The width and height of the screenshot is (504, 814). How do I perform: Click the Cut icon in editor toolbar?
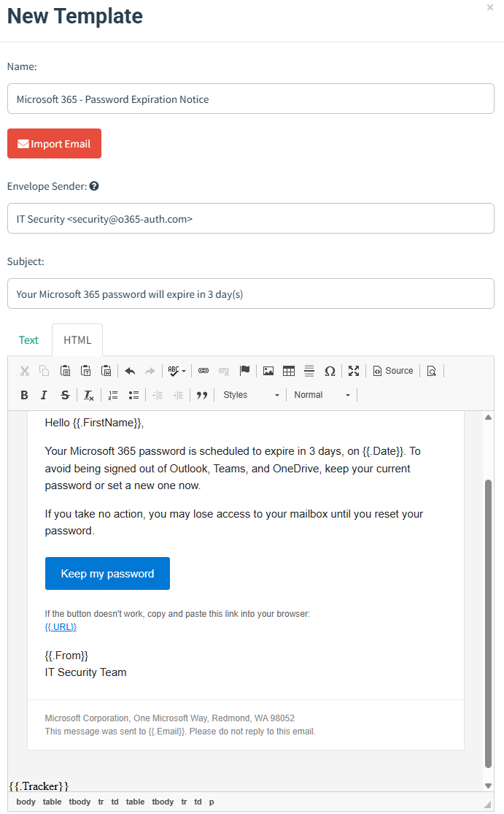tap(24, 371)
